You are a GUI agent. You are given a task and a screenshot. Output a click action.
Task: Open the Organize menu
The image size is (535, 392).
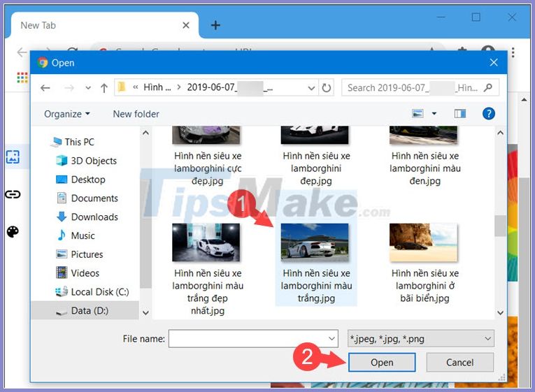[x=67, y=114]
